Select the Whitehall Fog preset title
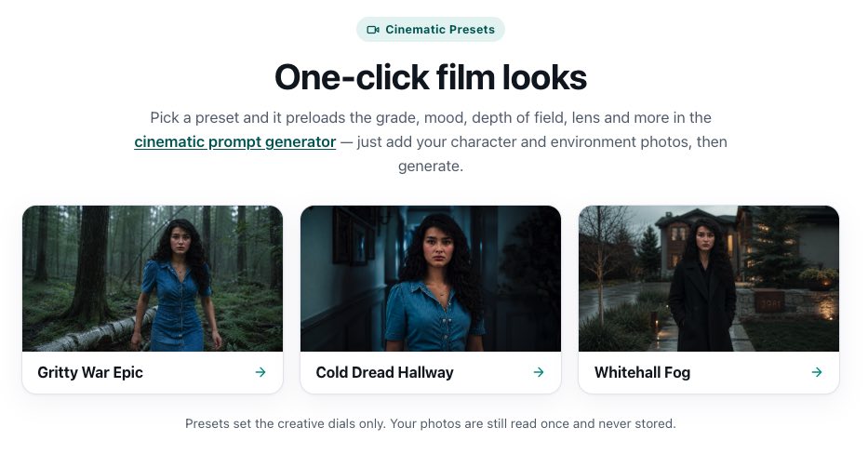The width and height of the screenshot is (868, 454). (x=642, y=372)
